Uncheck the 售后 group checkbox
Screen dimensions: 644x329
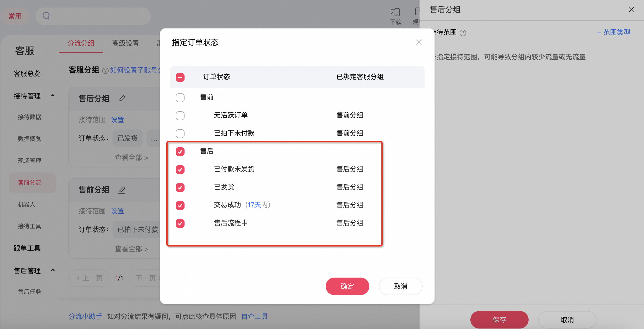(x=180, y=151)
